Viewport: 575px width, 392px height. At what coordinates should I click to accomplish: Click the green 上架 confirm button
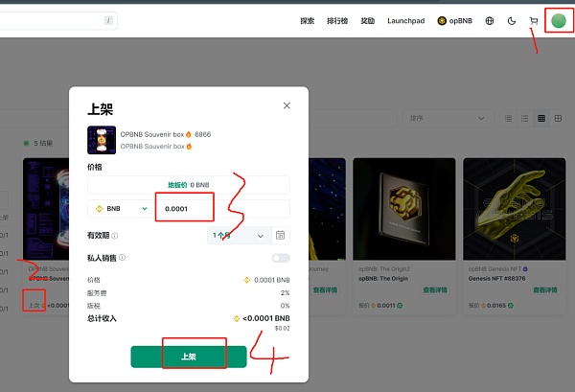tap(189, 357)
